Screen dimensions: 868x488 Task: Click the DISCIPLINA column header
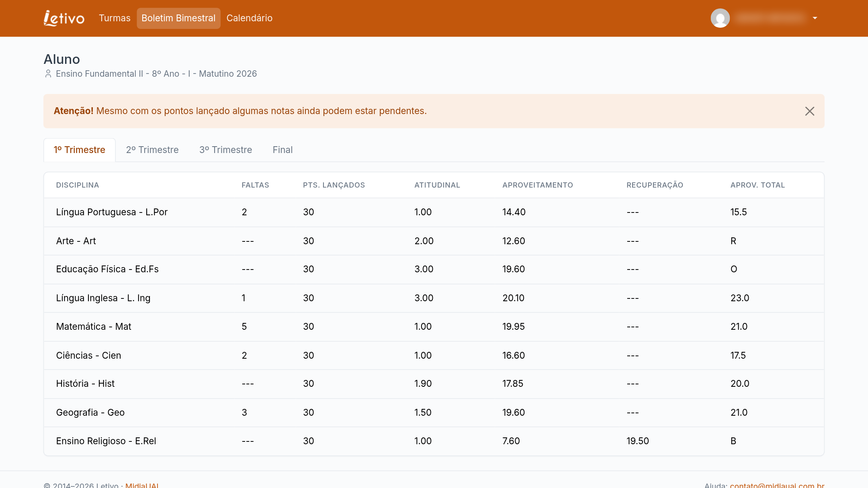click(x=78, y=185)
